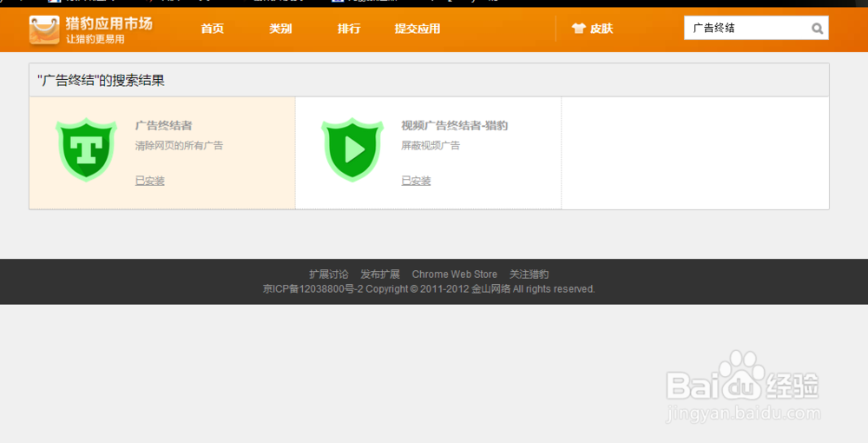Open the 关注猎豹 footer link

529,274
